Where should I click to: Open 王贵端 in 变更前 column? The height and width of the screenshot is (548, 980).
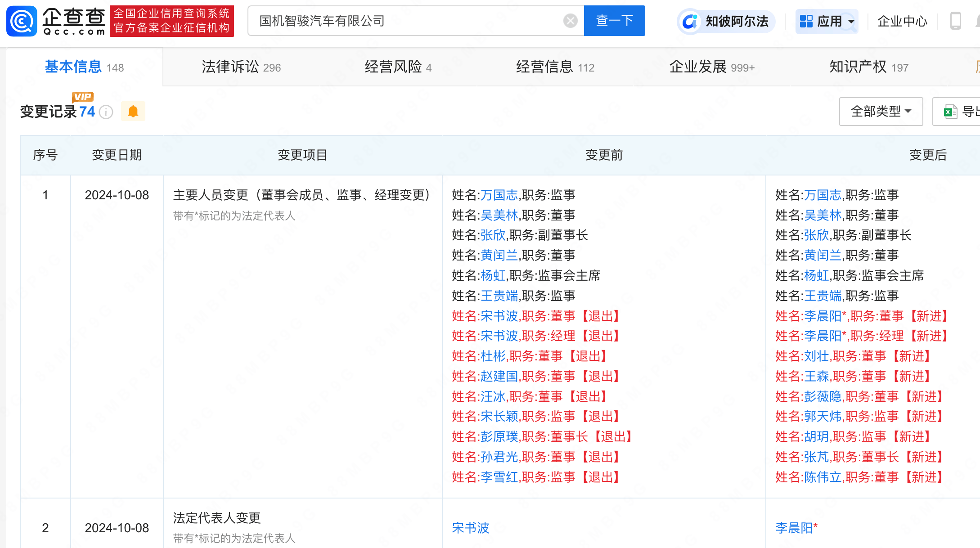coord(499,296)
